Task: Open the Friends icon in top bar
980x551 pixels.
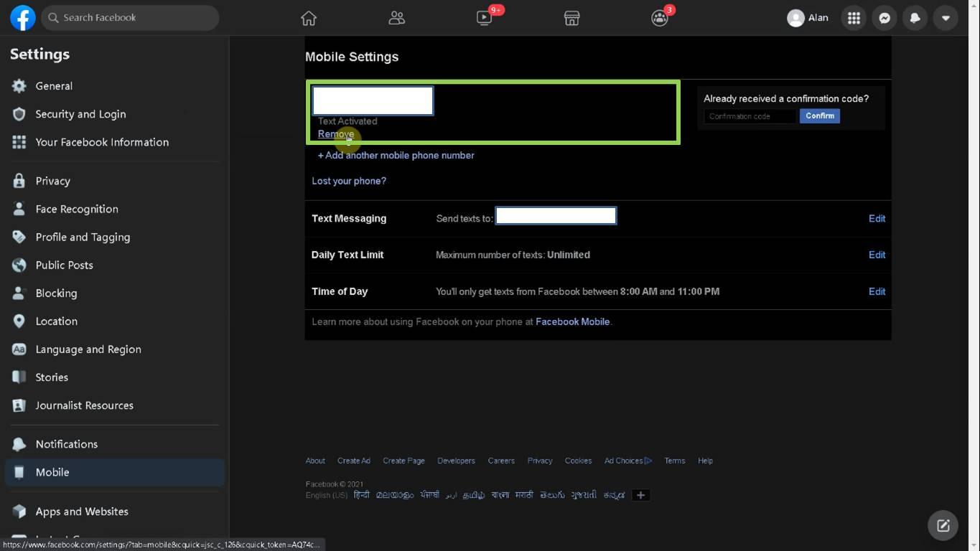Action: point(396,18)
